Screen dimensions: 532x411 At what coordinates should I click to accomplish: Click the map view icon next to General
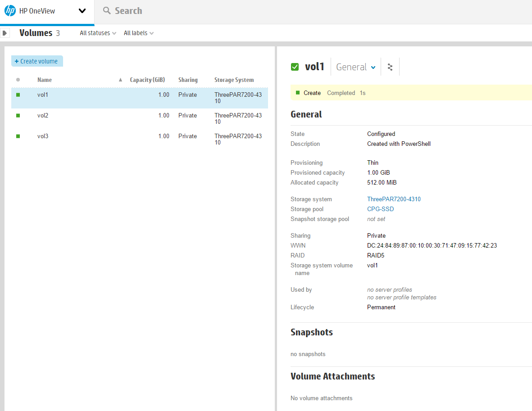(390, 67)
